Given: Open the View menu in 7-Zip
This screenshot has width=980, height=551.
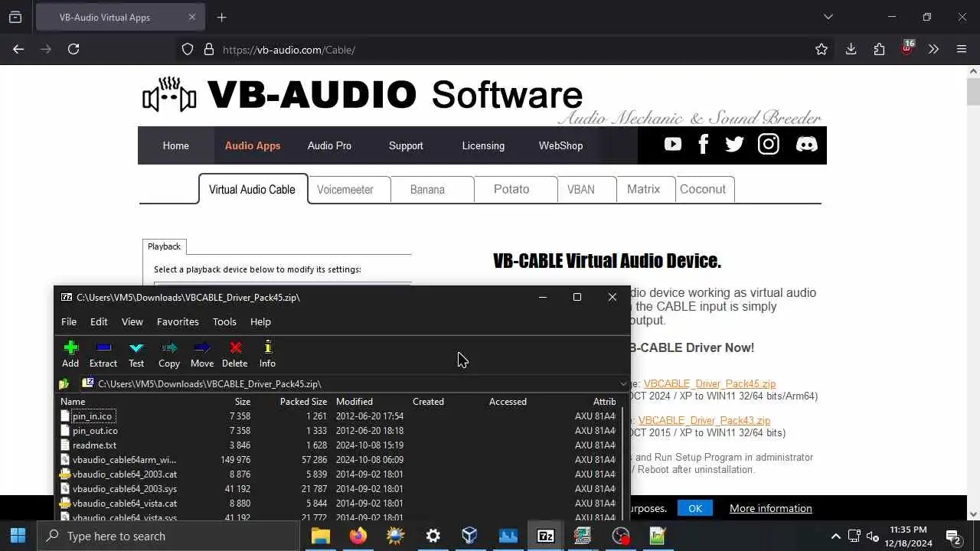Looking at the screenshot, I should [x=132, y=321].
